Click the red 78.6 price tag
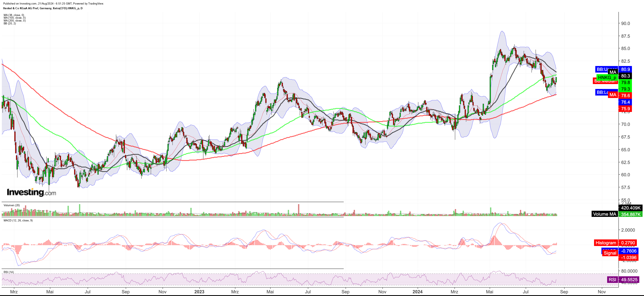The height and width of the screenshot is (296, 644). 625,95
